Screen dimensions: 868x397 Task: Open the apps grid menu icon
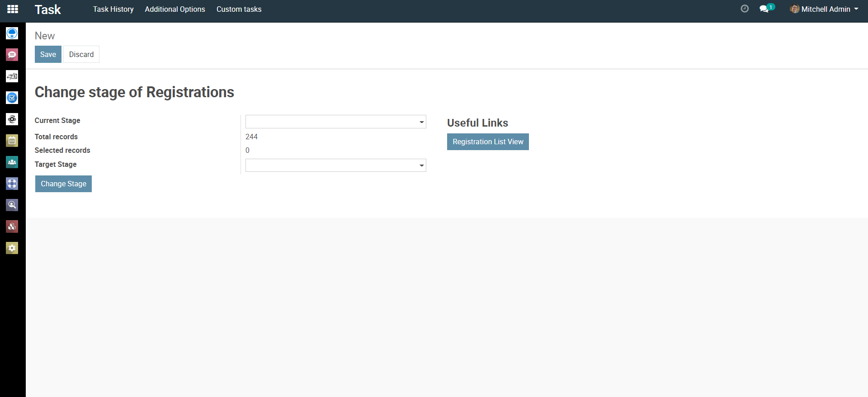[13, 9]
